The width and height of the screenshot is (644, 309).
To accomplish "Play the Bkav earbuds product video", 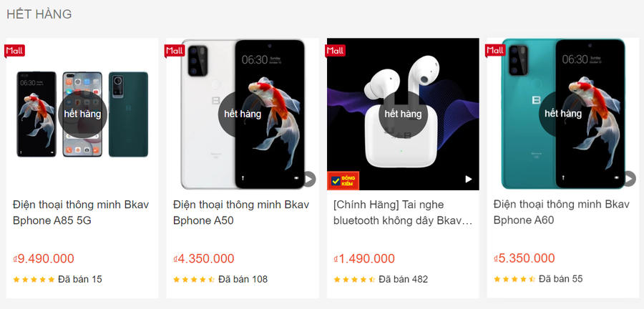I will (x=469, y=179).
